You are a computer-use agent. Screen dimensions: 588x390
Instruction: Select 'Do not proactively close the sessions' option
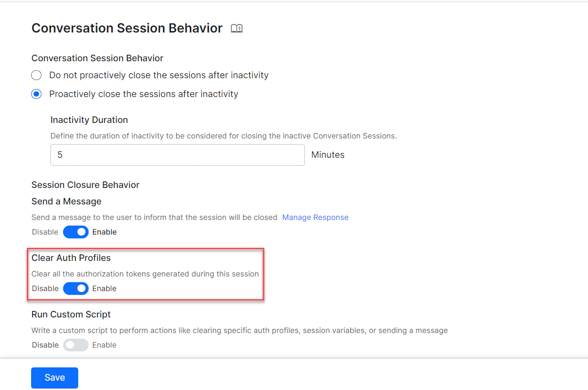coord(36,75)
